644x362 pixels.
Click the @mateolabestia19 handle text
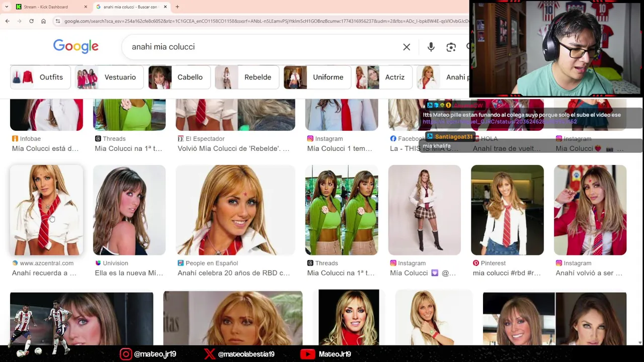click(x=246, y=354)
